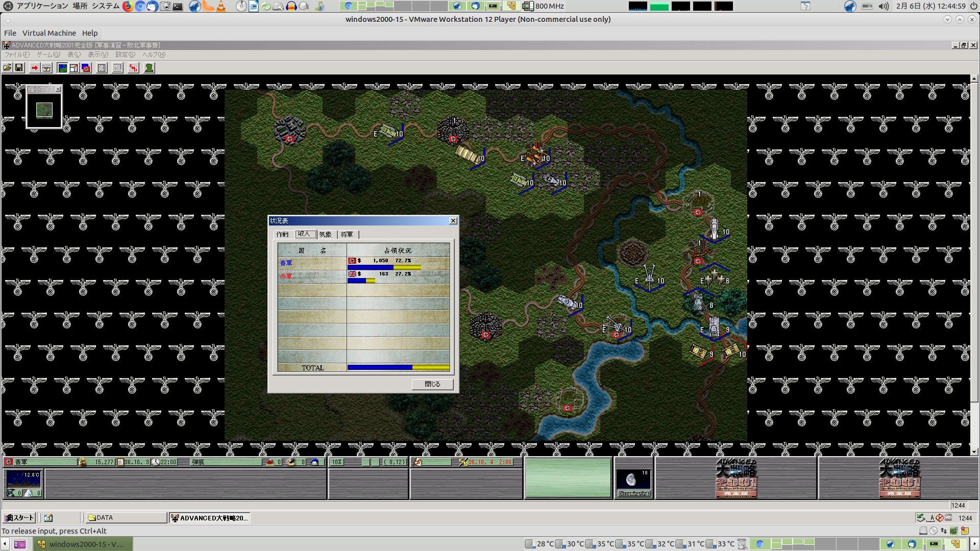The height and width of the screenshot is (551, 980).
Task: Click the grid table toolbar icon
Action: click(x=102, y=68)
